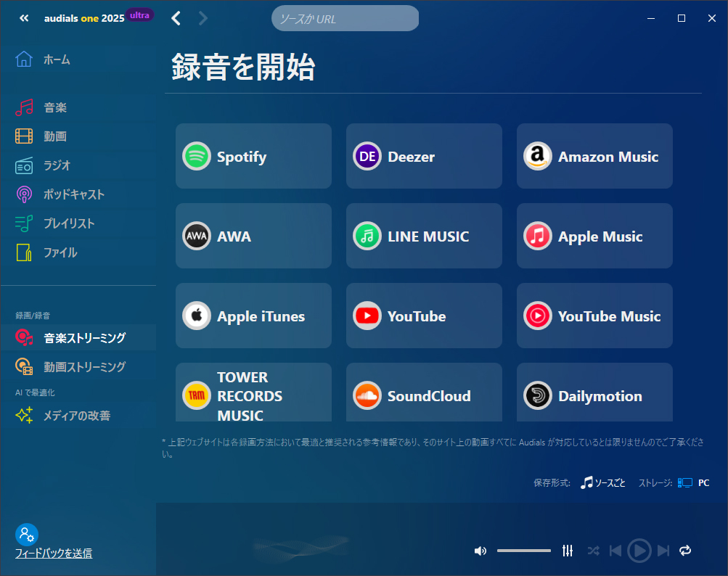Open メディアの改善 AI tool
The image size is (728, 576).
[78, 415]
